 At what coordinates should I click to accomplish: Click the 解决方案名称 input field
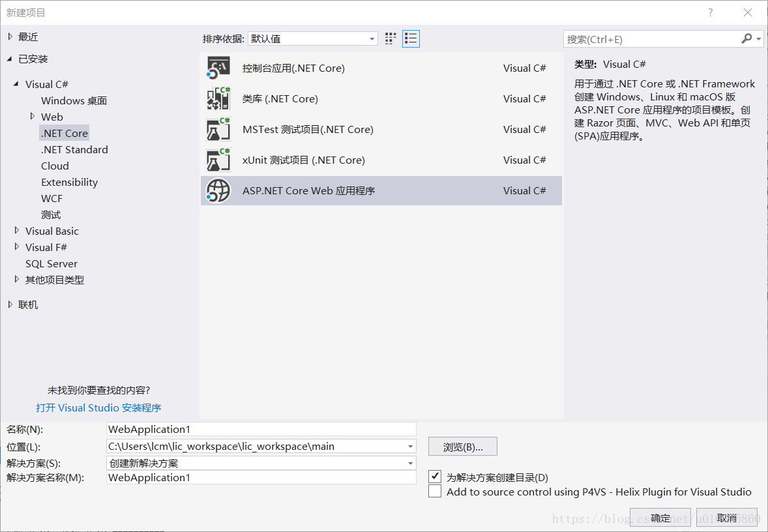pos(261,478)
